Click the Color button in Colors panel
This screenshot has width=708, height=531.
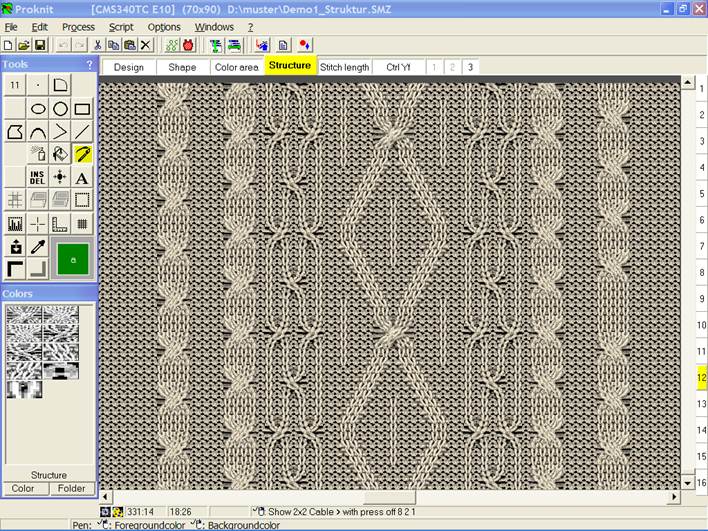tap(23, 489)
